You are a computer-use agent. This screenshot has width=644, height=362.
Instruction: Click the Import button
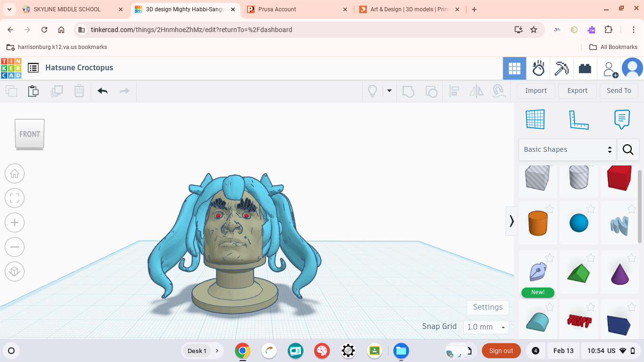coord(536,90)
